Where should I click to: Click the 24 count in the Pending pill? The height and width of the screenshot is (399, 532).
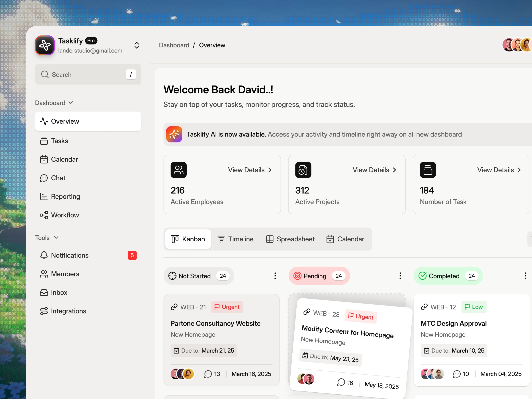[339, 276]
